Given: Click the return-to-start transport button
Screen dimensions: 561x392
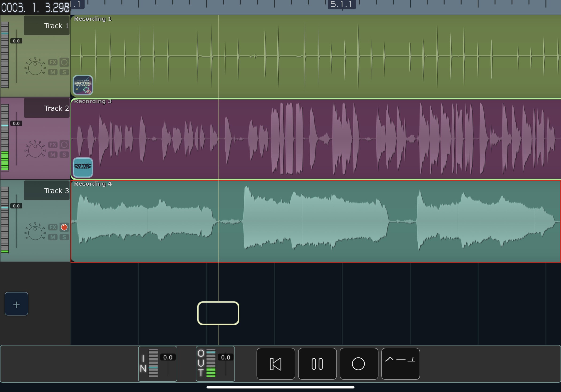Looking at the screenshot, I should point(276,364).
